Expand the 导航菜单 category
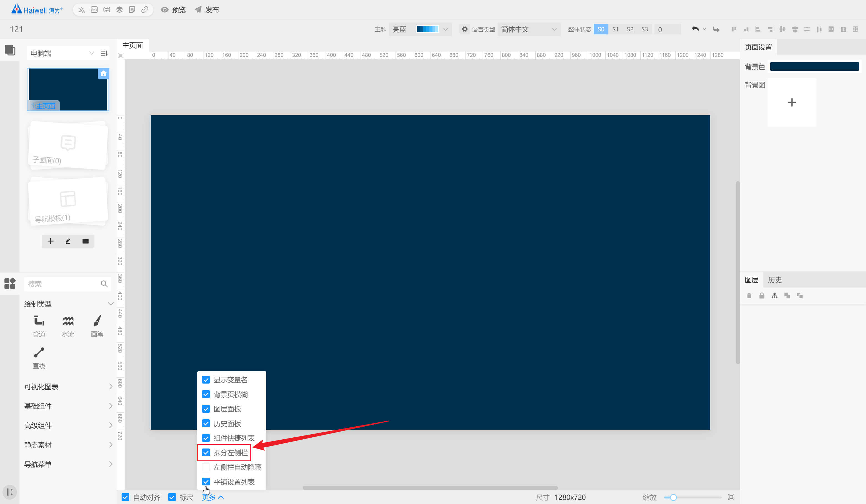Viewport: 866px width, 504px height. point(111,464)
